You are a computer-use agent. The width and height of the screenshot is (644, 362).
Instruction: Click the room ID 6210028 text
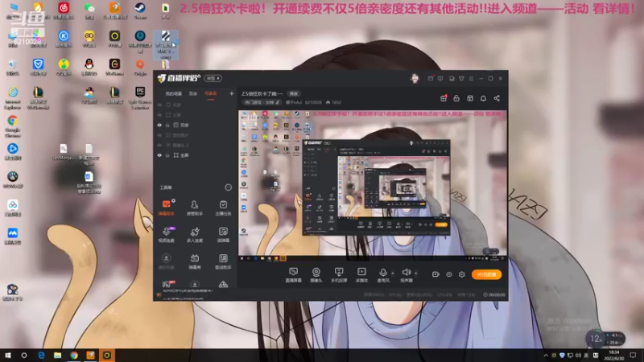[x=313, y=103]
